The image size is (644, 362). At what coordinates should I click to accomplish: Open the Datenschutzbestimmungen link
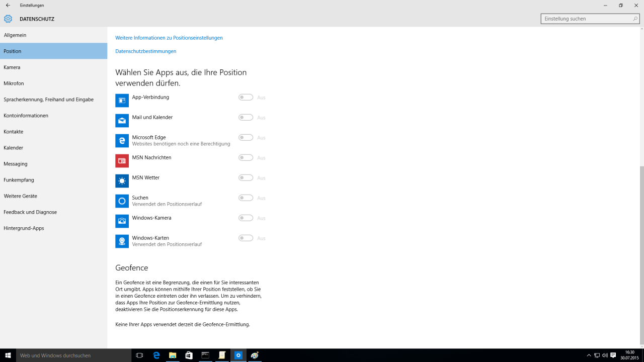pos(146,51)
